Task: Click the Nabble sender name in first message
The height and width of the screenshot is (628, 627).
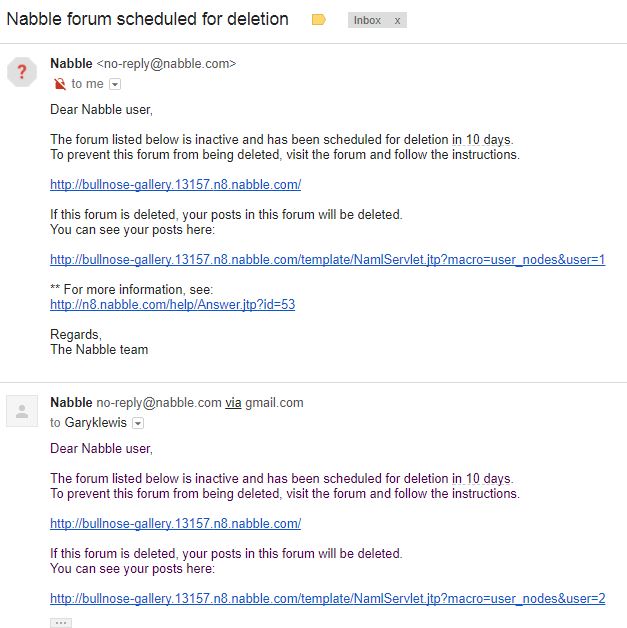Action: tap(71, 64)
